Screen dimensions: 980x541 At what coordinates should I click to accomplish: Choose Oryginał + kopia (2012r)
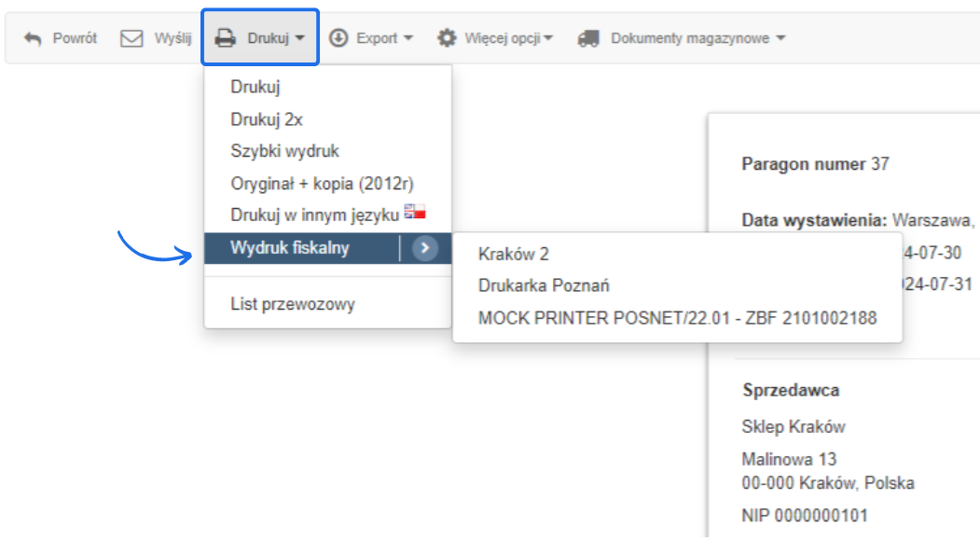click(x=327, y=184)
